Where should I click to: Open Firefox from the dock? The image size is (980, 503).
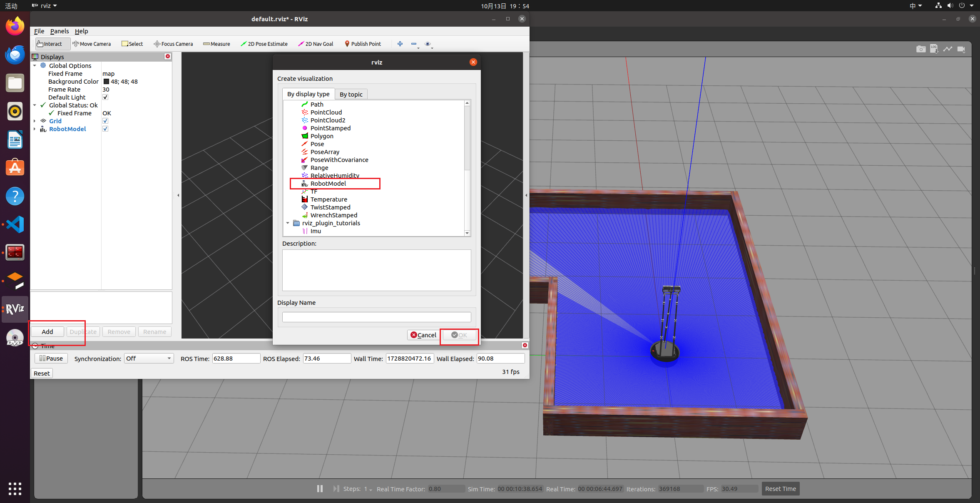(x=15, y=26)
